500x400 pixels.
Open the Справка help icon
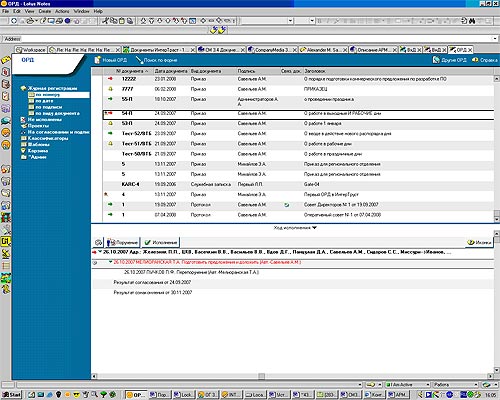click(475, 60)
